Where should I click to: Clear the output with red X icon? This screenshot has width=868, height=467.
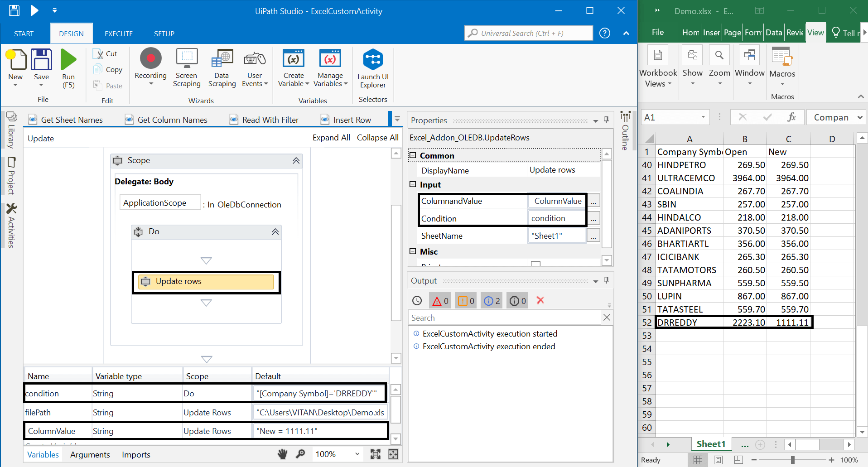(x=540, y=300)
